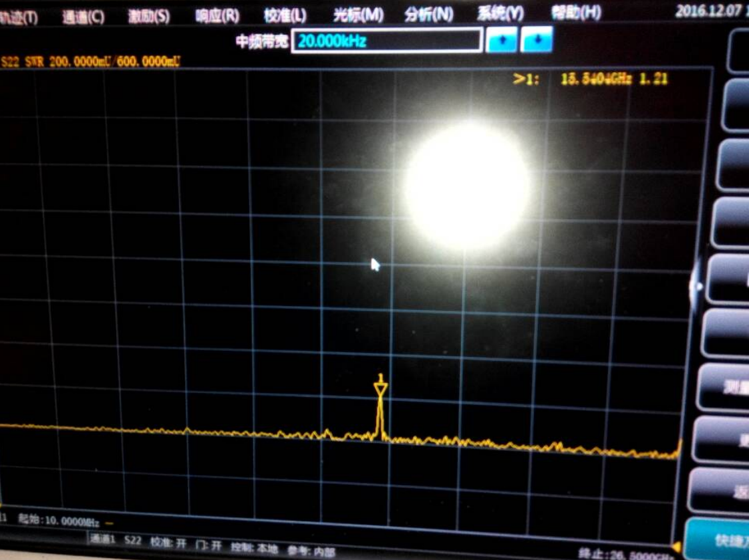Select marker 1 triangle on the trace

pos(380,390)
